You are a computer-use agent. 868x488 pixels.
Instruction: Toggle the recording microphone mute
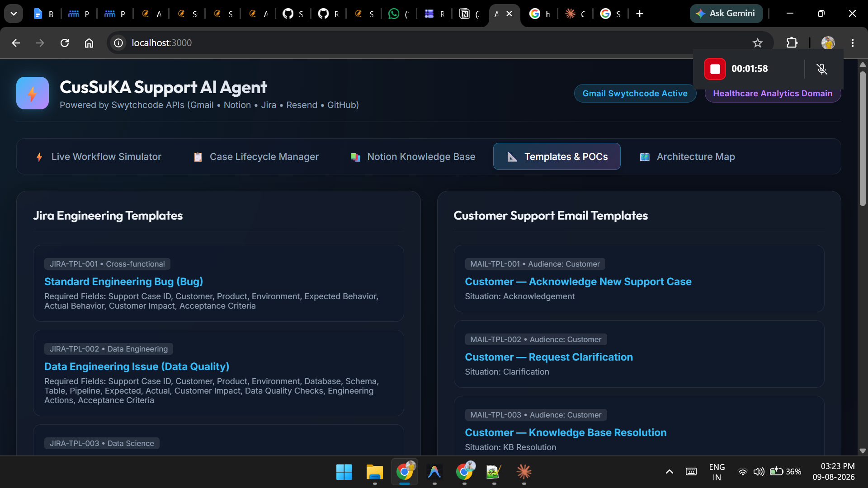pyautogui.click(x=822, y=69)
